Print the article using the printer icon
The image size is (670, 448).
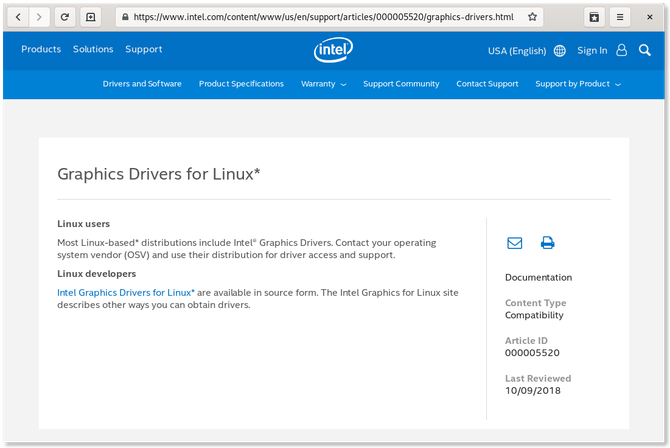(x=547, y=243)
